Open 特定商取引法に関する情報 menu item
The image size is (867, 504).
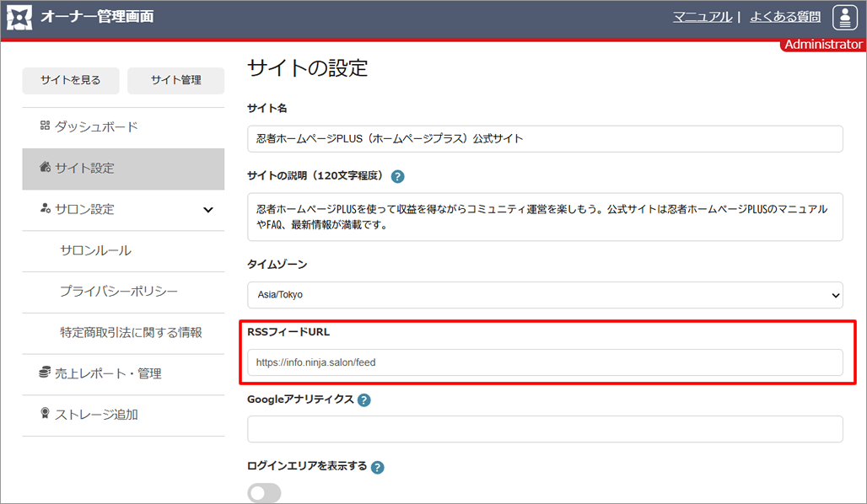point(131,332)
